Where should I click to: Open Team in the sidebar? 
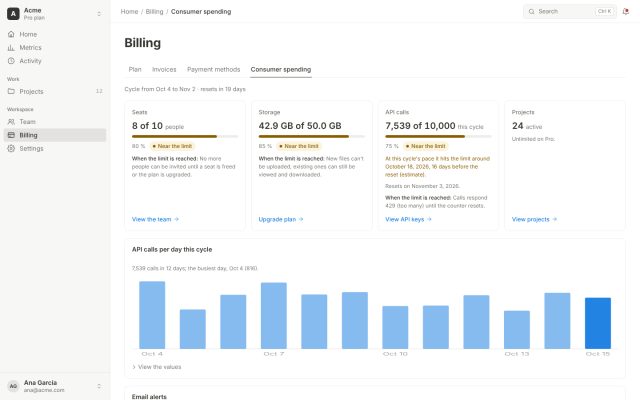point(55,122)
